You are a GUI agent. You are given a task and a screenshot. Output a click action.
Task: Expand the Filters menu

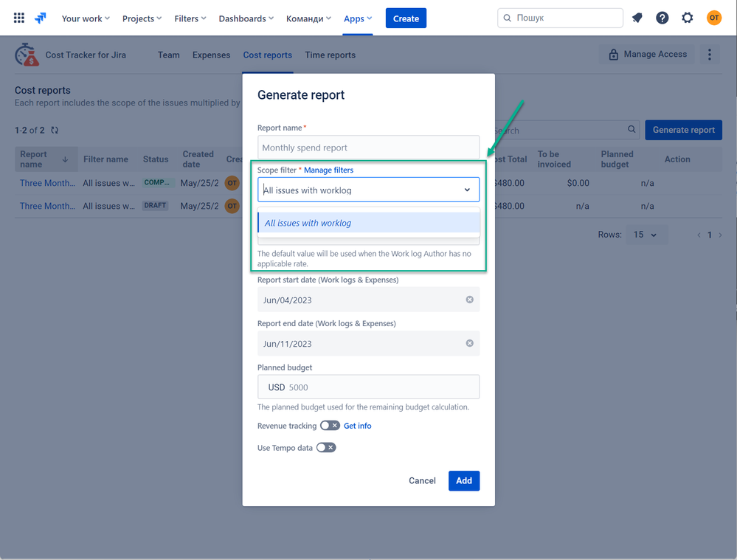click(x=190, y=18)
